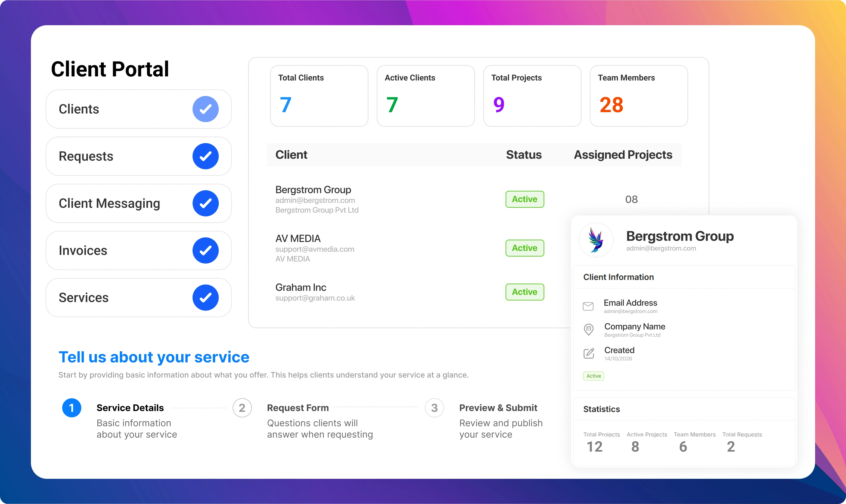
Task: Click the Active badge for AV MEDIA row
Action: (x=525, y=248)
